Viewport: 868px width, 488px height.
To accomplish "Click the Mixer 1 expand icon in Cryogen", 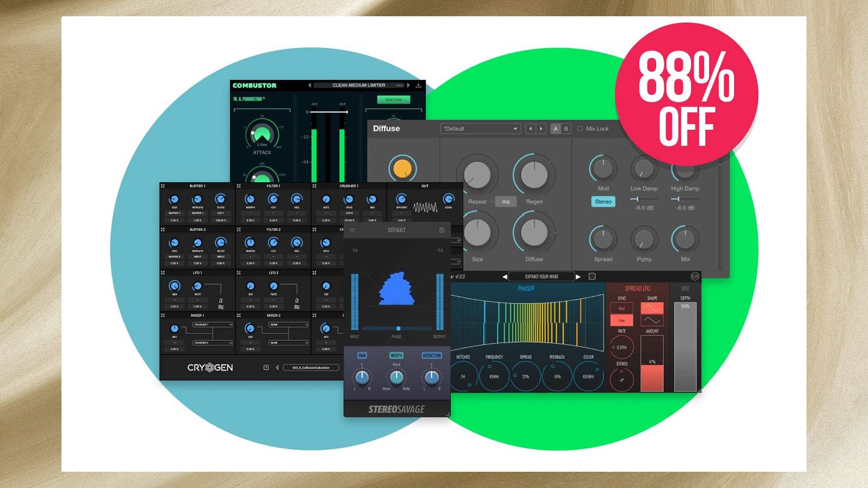I will point(163,315).
